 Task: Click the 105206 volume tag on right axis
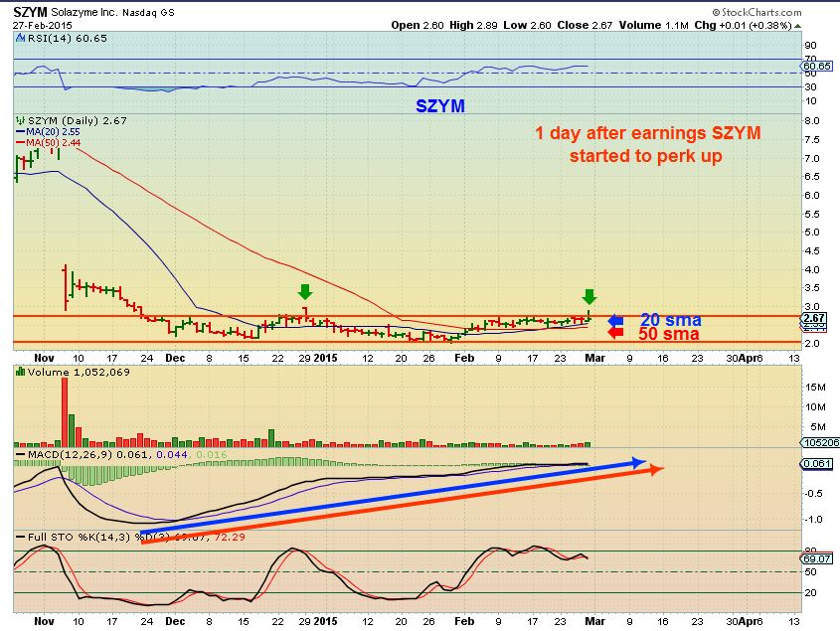(x=820, y=442)
